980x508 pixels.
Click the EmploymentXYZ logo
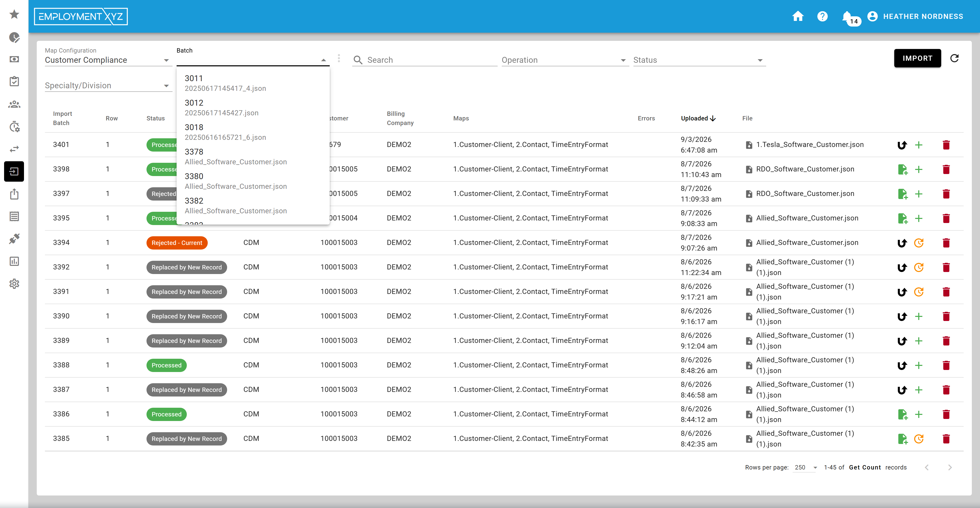pos(81,16)
